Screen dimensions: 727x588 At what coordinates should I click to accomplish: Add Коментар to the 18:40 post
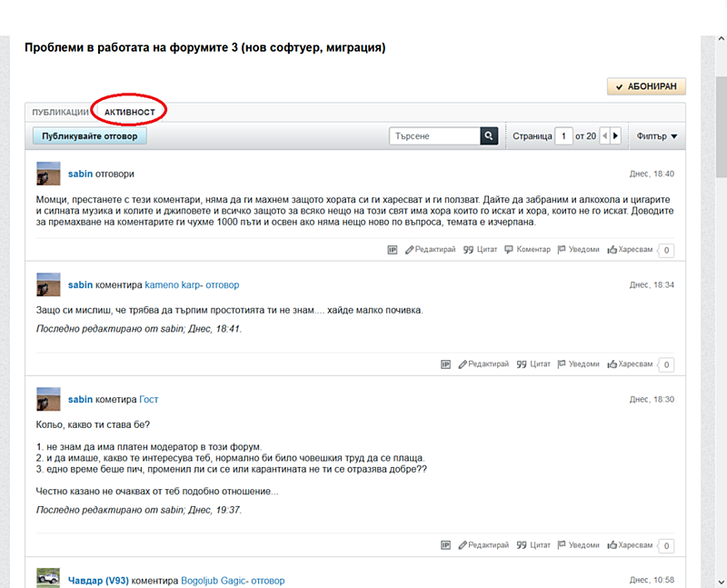528,250
